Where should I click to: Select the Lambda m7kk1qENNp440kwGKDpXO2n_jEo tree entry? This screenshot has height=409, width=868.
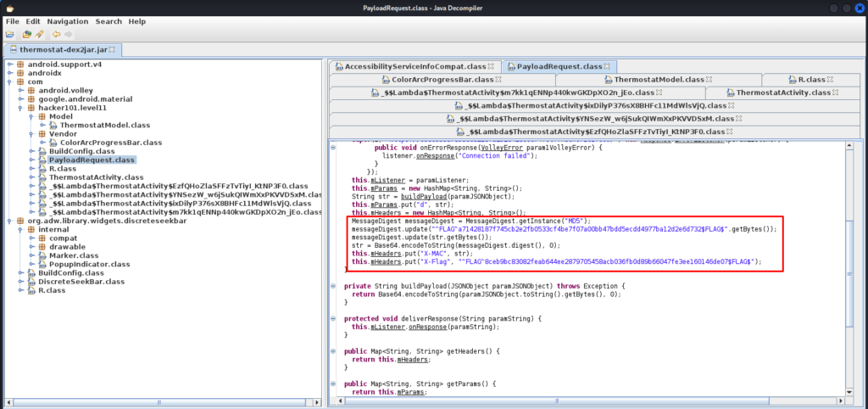(x=185, y=212)
